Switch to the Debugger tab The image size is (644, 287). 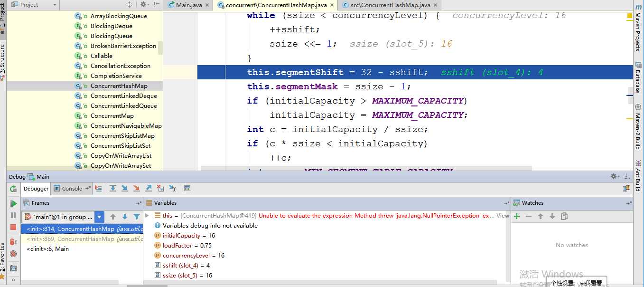(36, 189)
